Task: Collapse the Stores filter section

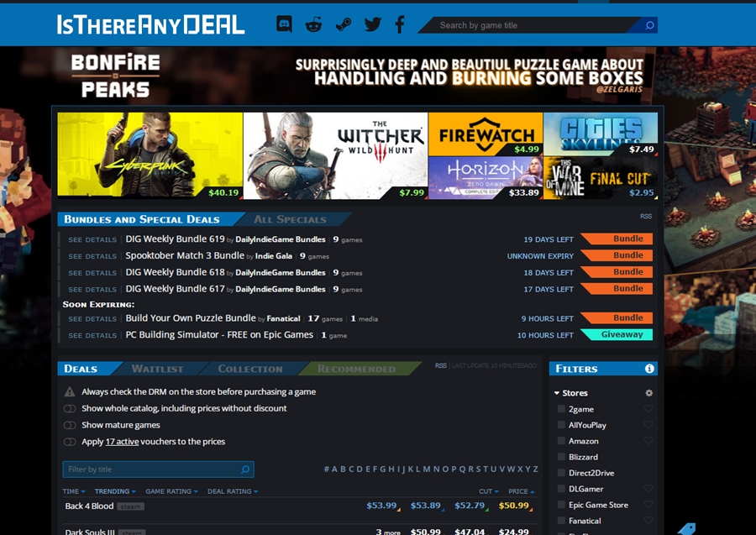Action: point(571,393)
